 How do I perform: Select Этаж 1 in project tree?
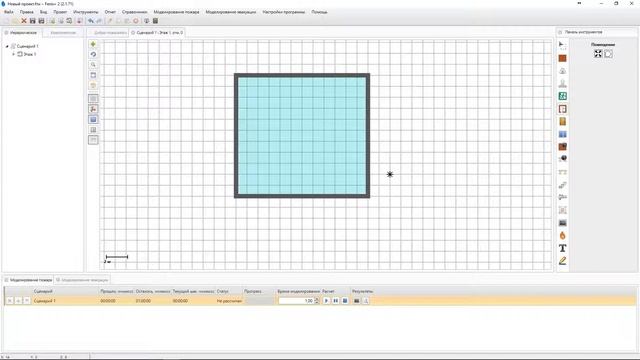pos(30,54)
